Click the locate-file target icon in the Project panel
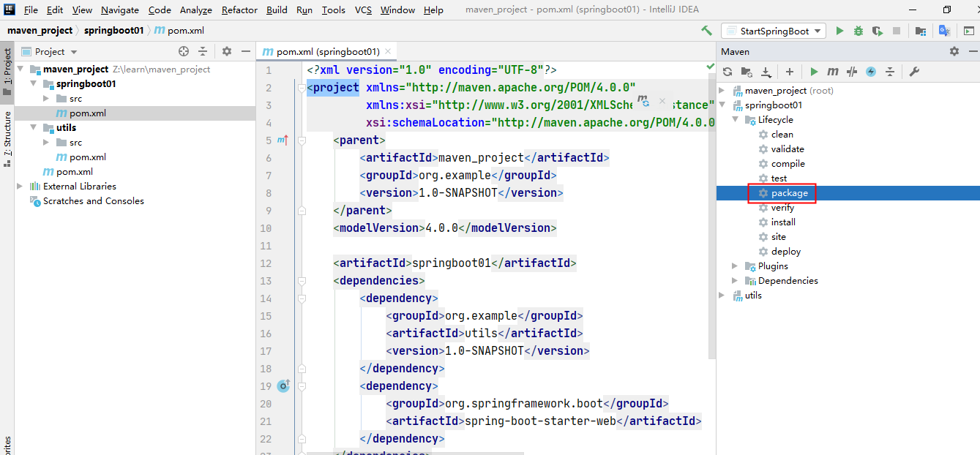 coord(184,51)
